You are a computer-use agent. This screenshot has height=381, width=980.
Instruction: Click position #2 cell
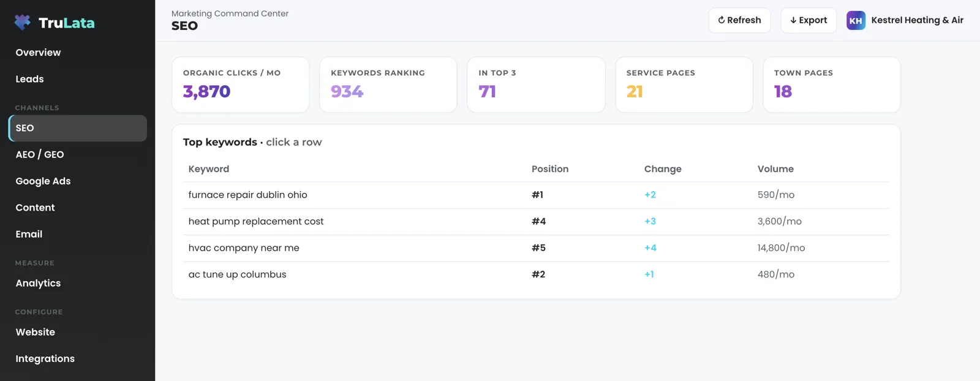pos(538,274)
